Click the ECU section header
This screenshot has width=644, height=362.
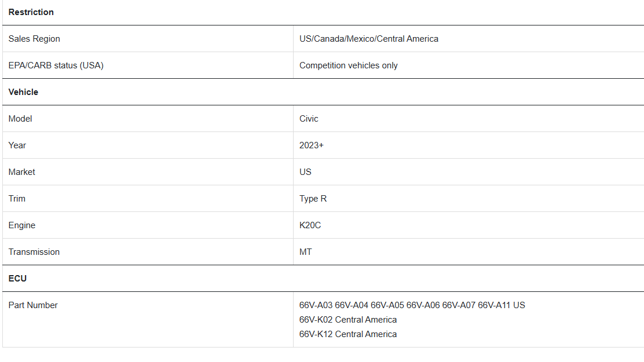(x=17, y=279)
